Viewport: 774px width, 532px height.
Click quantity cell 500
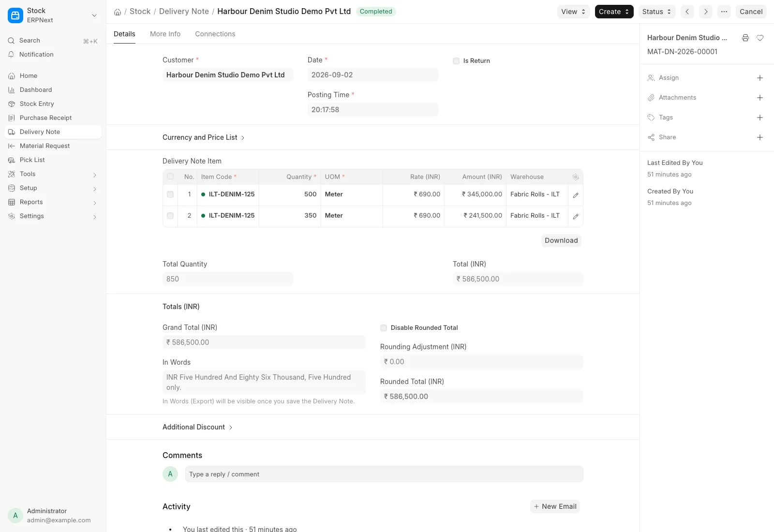[290, 194]
